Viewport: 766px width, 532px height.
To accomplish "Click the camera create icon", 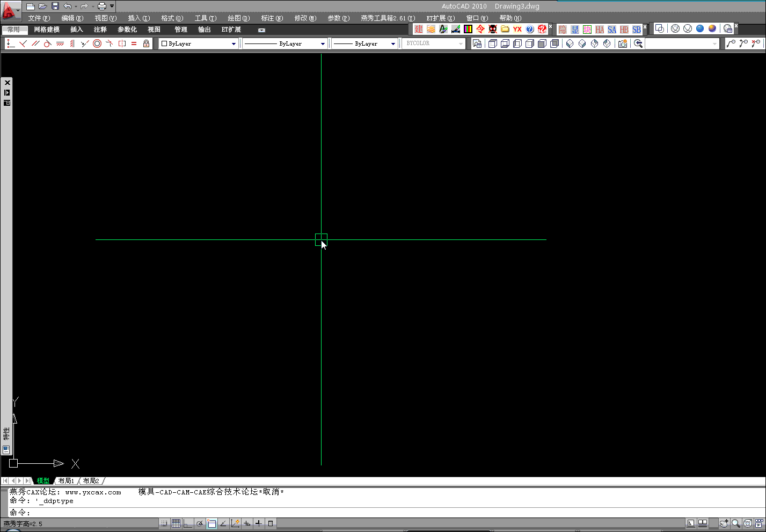I will click(623, 43).
